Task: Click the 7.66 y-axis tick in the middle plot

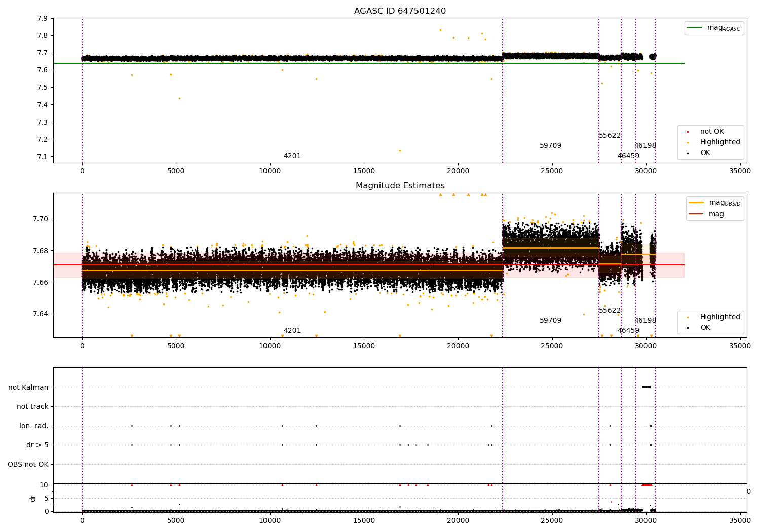Action: [41, 282]
